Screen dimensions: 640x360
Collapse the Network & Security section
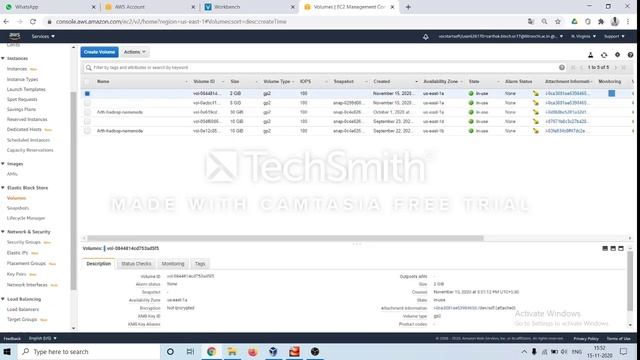(x=3, y=232)
